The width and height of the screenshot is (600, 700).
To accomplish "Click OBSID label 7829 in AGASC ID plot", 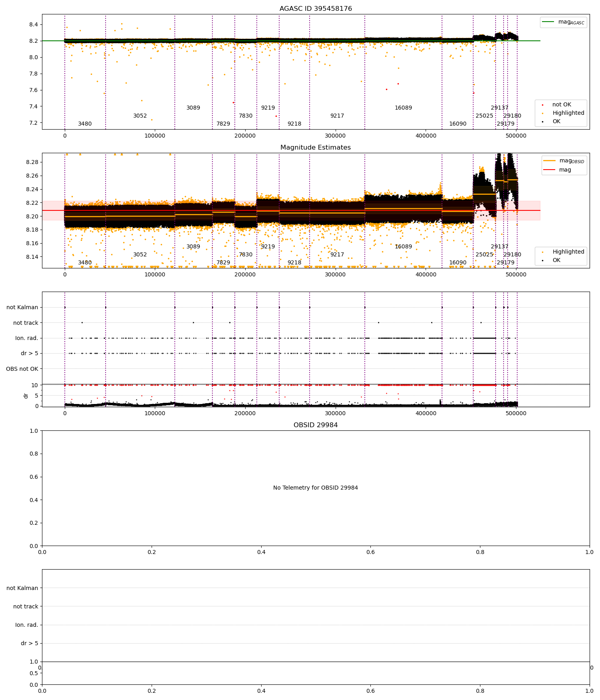I will [223, 124].
